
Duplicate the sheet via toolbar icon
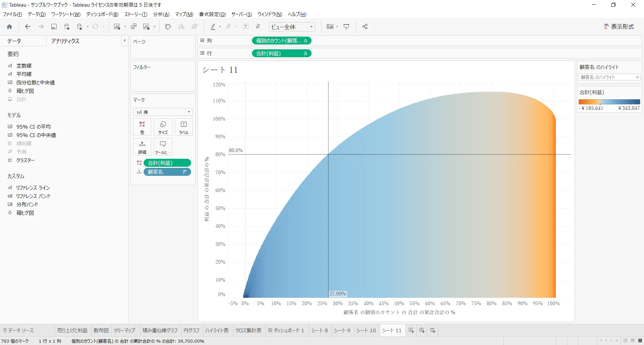(133, 27)
